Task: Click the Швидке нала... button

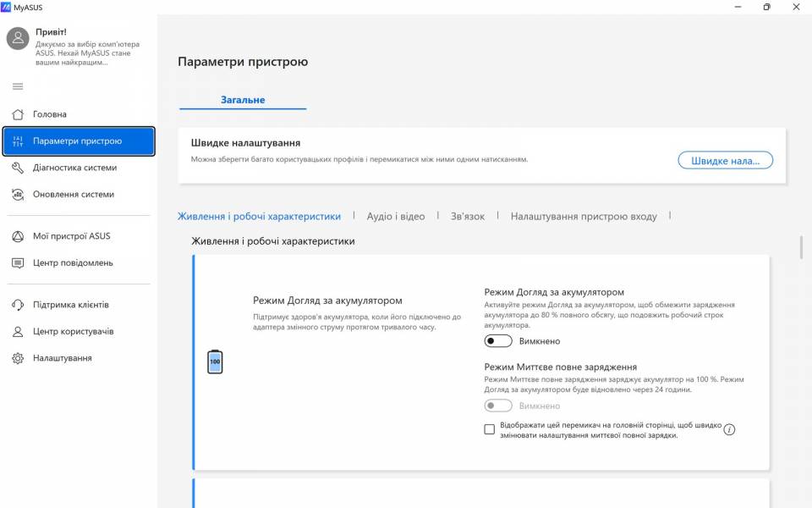Action: (x=726, y=160)
